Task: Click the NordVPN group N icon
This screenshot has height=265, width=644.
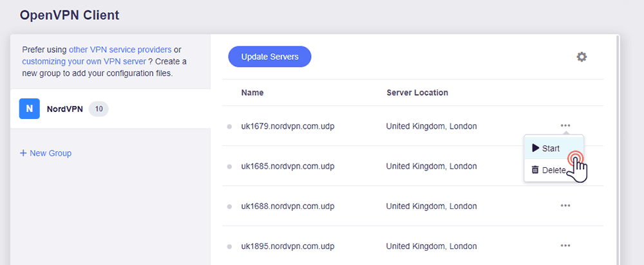Action: [x=30, y=109]
